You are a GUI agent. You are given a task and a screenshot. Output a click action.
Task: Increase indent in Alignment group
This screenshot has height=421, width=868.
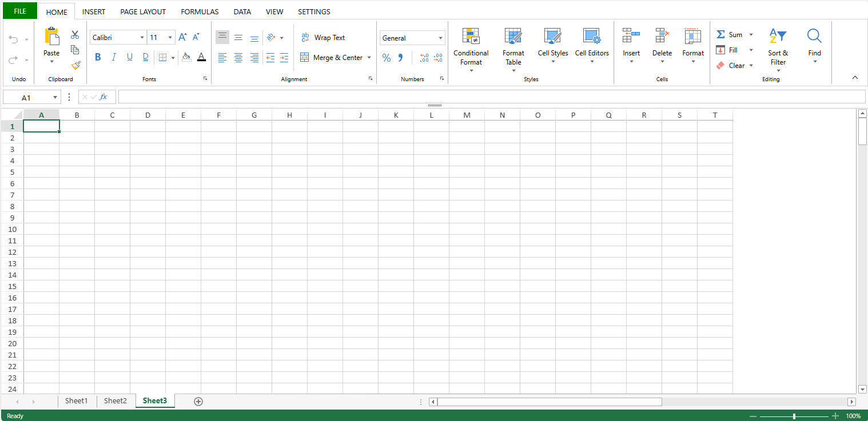(x=284, y=58)
